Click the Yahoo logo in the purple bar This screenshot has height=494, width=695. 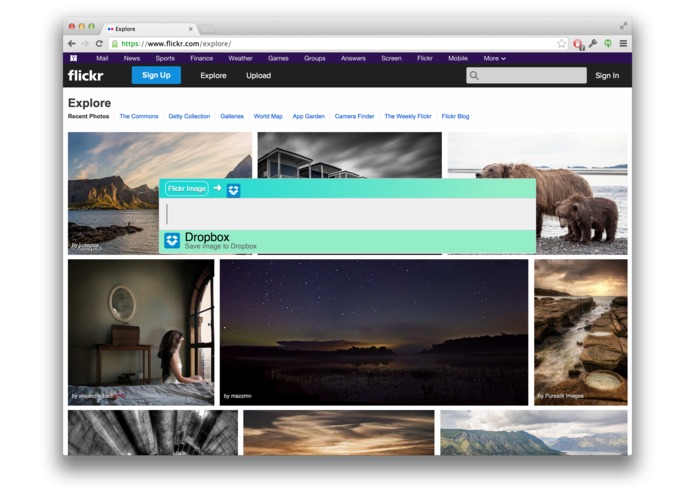point(74,58)
